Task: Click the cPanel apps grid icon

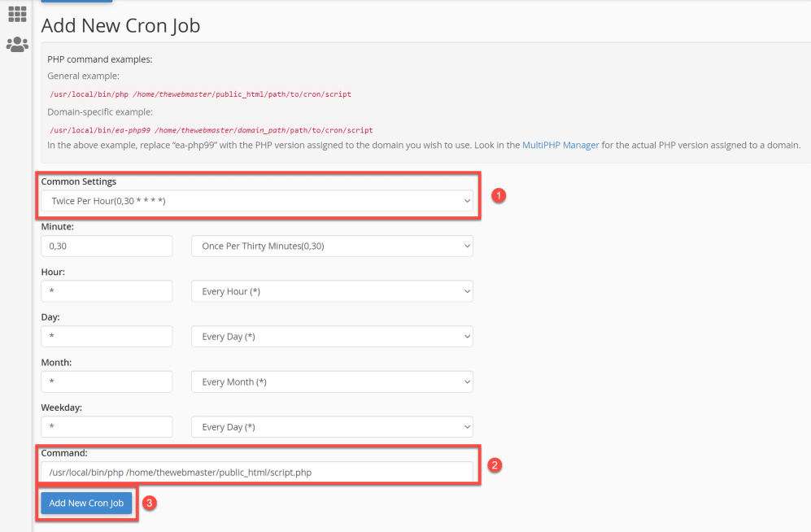Action: tap(17, 14)
